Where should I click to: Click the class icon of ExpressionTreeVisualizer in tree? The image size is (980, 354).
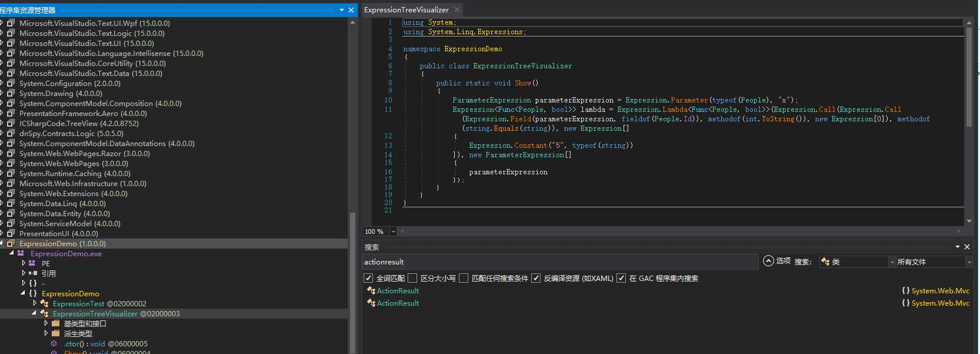(x=44, y=313)
